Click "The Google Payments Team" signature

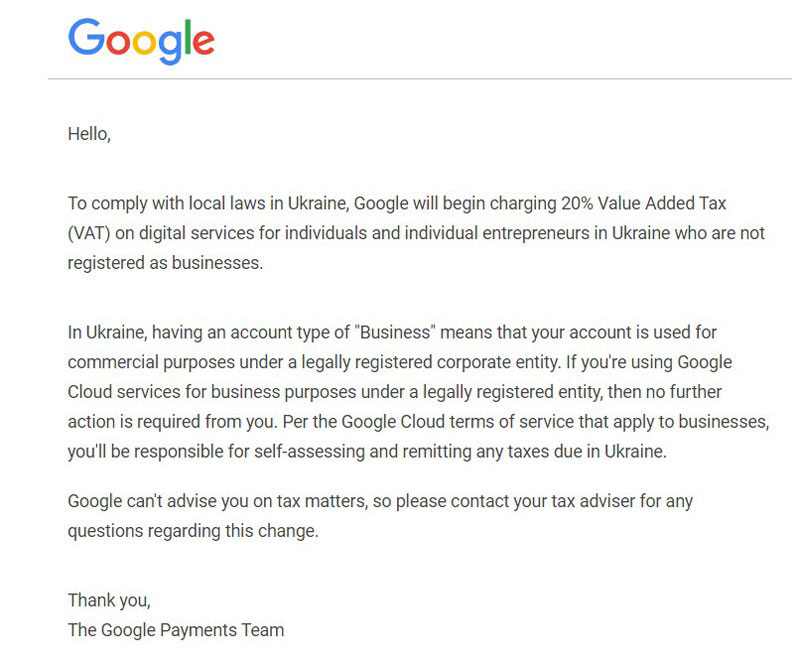[176, 630]
